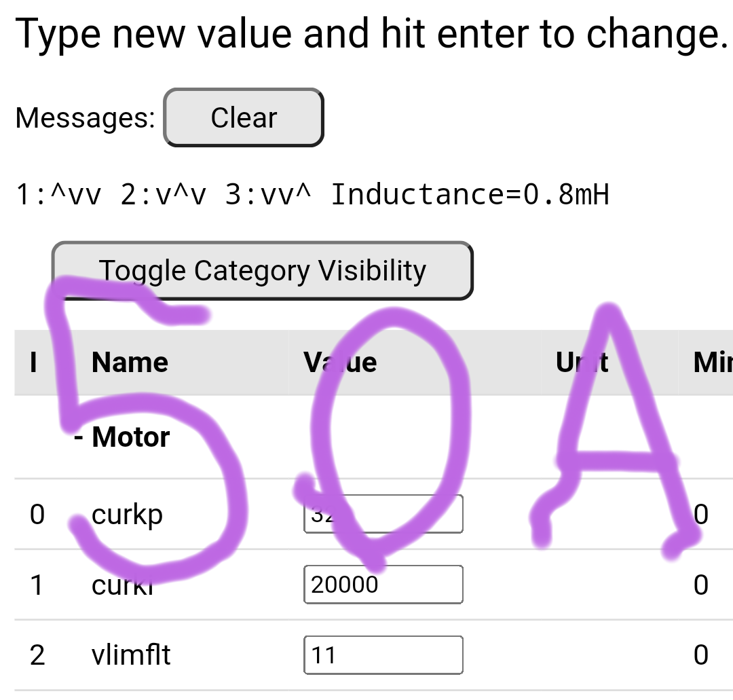733x700 pixels.
Task: Click row index 0 cell
Action: (x=37, y=515)
